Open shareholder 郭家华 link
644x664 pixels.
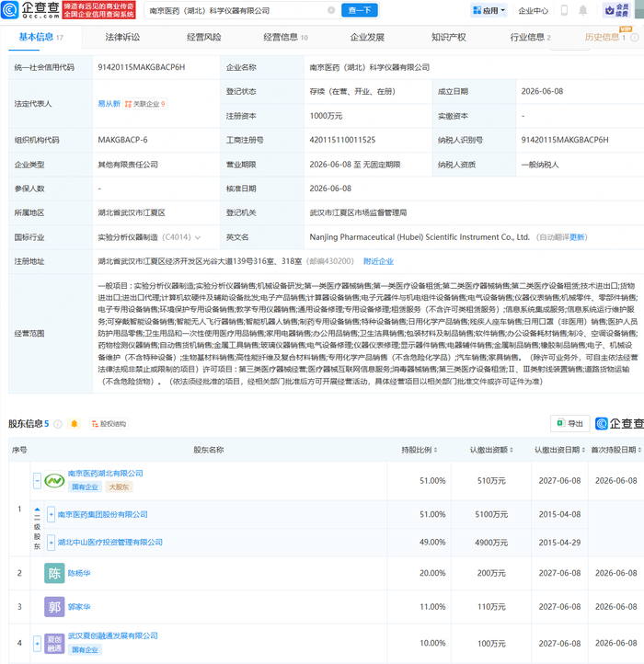pyautogui.click(x=79, y=607)
